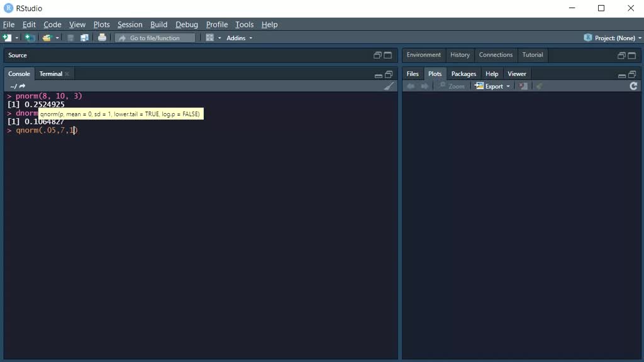Expand the recent files dropdown arrow

point(57,38)
